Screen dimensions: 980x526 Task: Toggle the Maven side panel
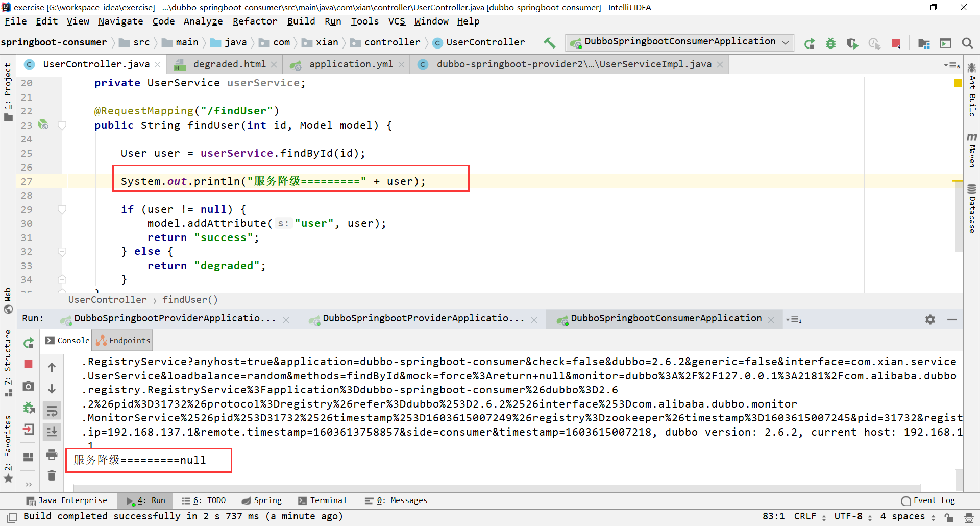(972, 150)
